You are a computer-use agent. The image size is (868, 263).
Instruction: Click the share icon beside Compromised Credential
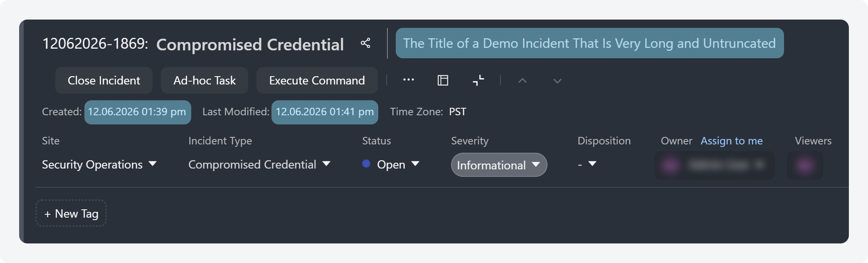[x=365, y=43]
